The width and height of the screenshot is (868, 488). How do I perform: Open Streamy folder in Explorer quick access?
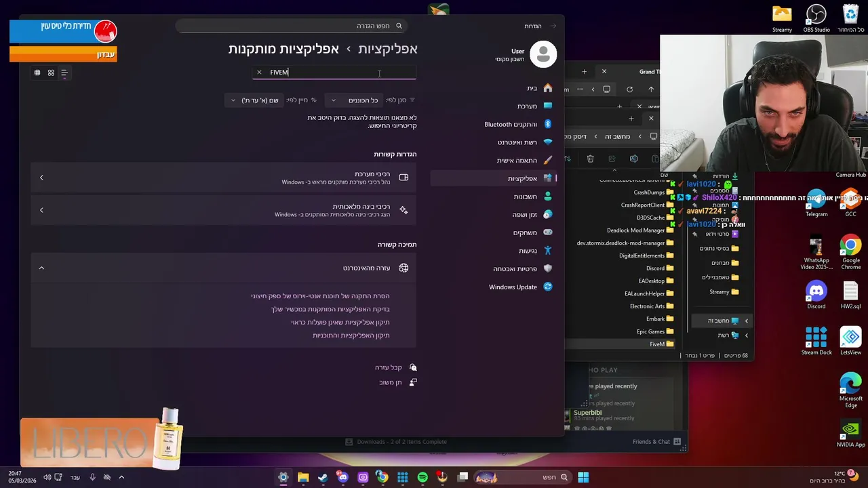click(724, 292)
